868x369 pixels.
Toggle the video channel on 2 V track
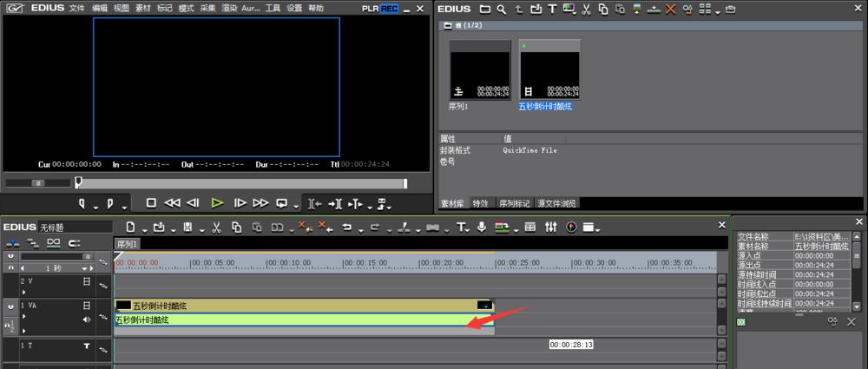[x=87, y=281]
